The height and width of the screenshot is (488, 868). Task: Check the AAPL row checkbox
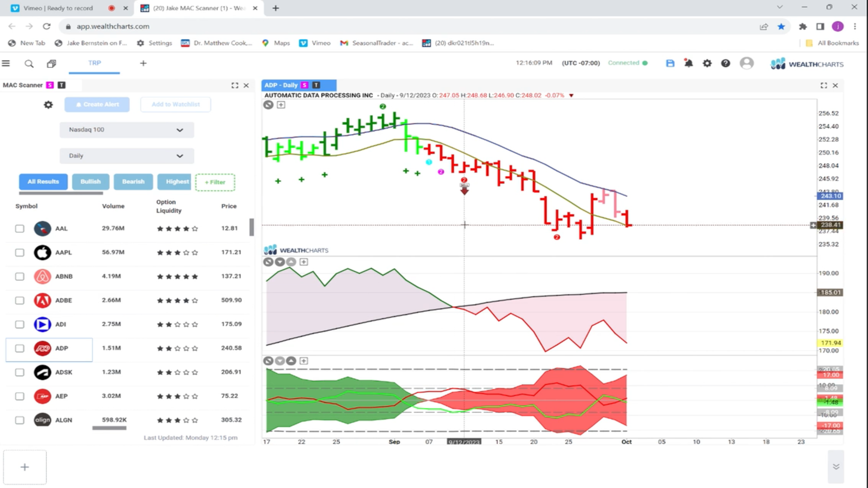tap(19, 253)
